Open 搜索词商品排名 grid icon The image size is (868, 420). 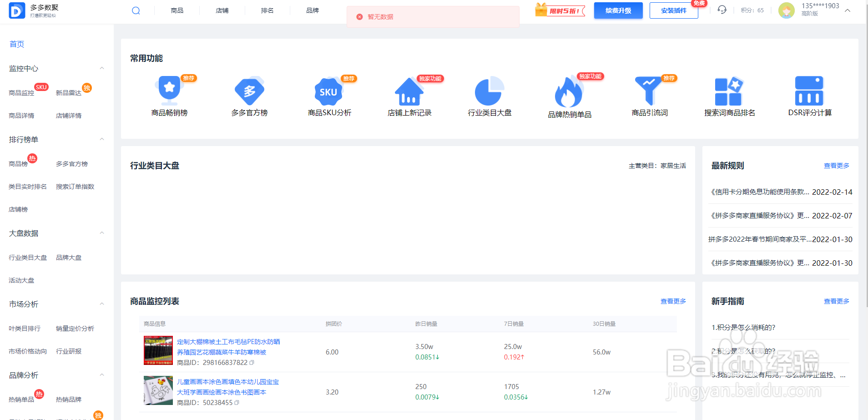pyautogui.click(x=729, y=91)
